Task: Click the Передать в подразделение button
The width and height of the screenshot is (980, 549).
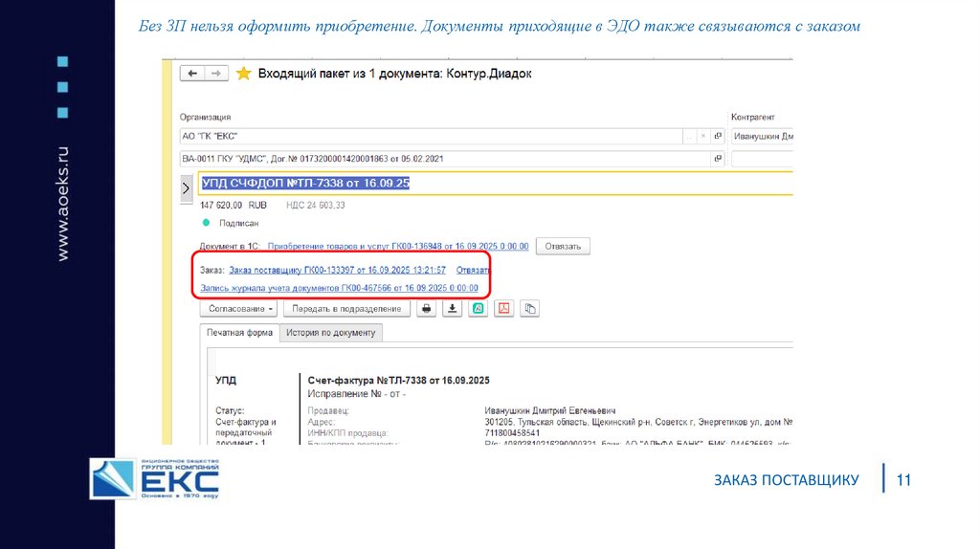Action: 346,309
